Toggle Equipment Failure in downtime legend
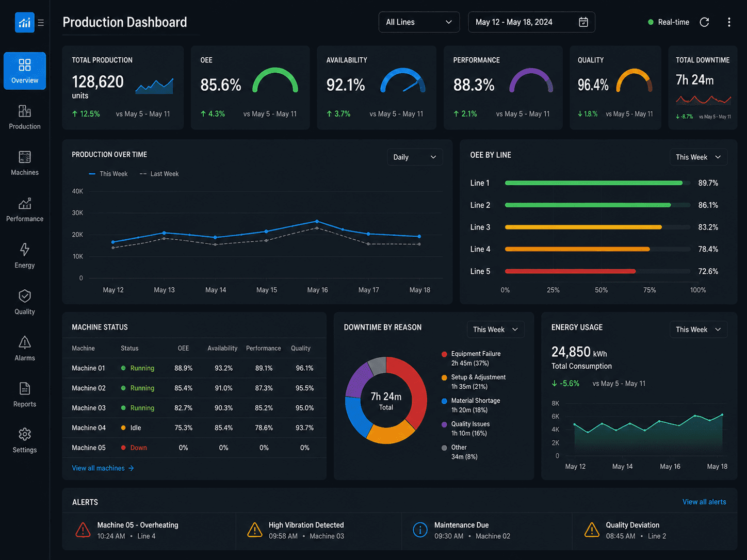The image size is (747, 560). [471, 358]
